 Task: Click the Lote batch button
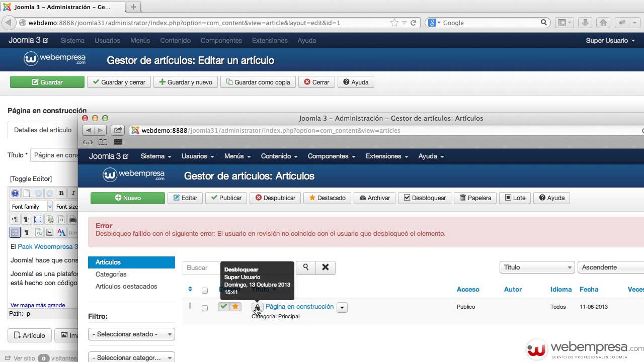515,198
